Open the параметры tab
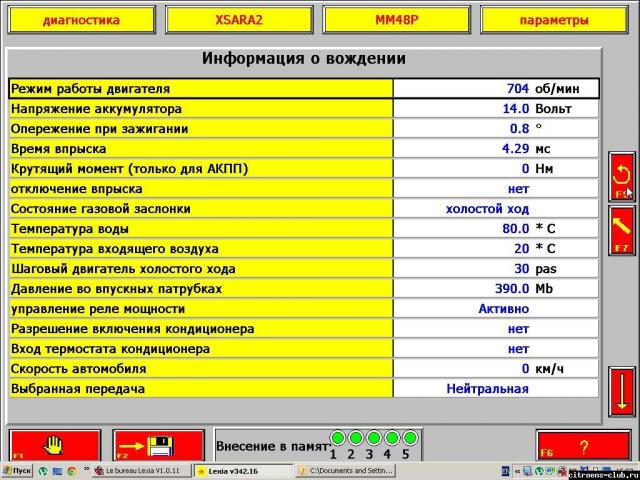640x480 pixels. [x=554, y=20]
